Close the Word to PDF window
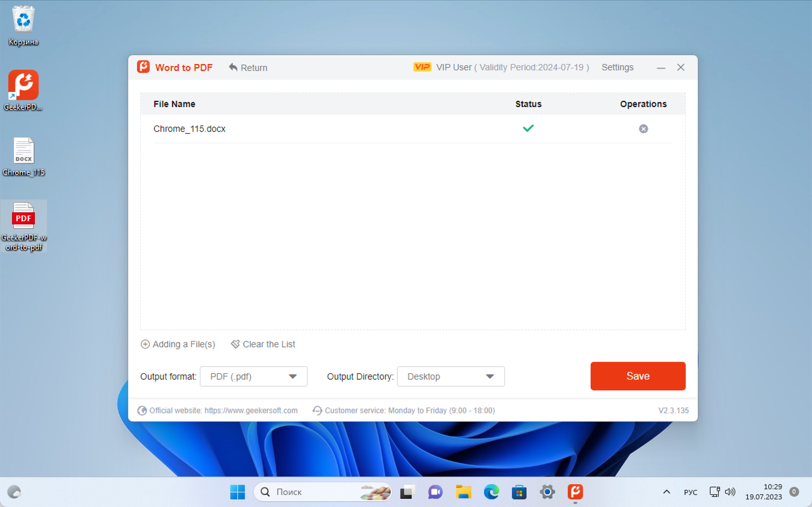The width and height of the screenshot is (812, 507). (x=681, y=67)
